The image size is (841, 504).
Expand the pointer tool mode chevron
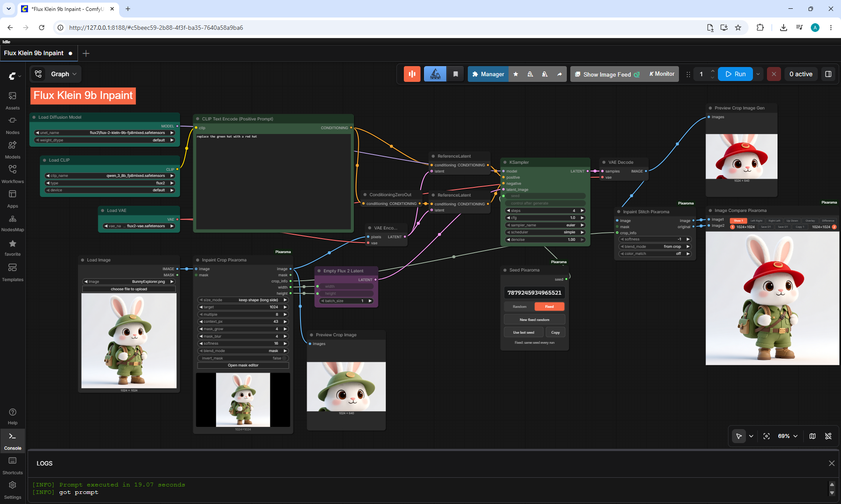pos(751,436)
